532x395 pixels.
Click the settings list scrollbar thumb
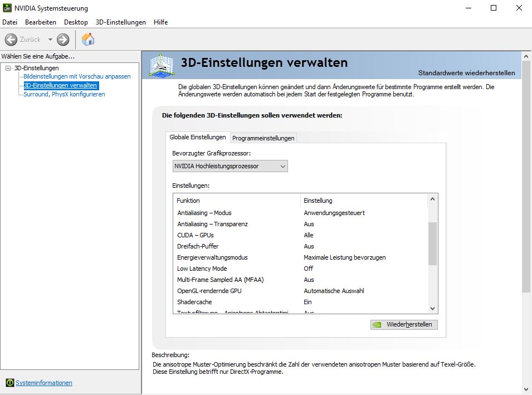pos(432,243)
